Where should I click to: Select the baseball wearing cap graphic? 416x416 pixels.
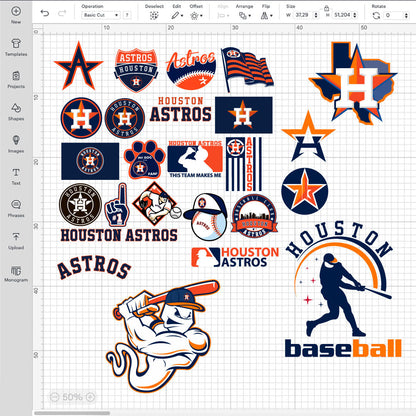(206, 217)
